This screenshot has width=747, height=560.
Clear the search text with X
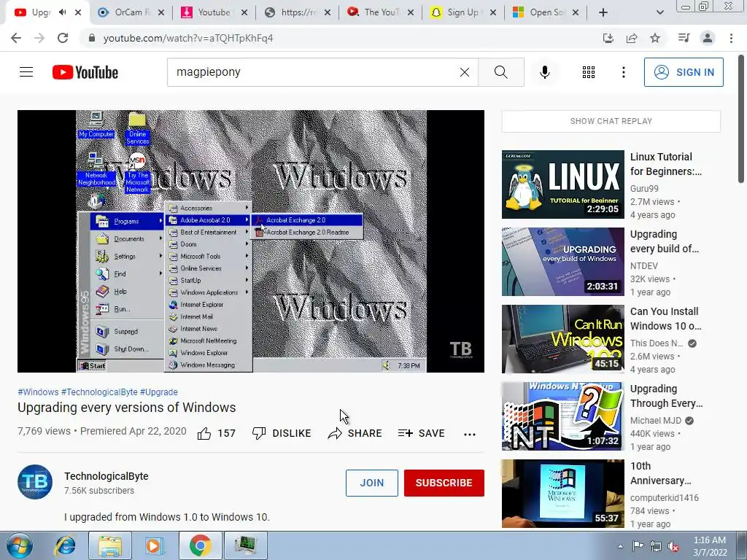[465, 72]
